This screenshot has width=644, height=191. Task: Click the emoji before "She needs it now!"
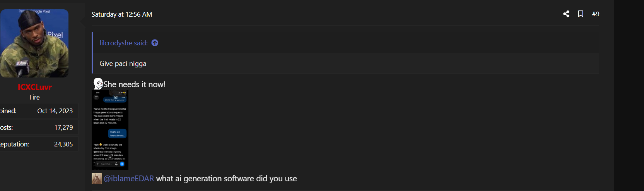(98, 84)
